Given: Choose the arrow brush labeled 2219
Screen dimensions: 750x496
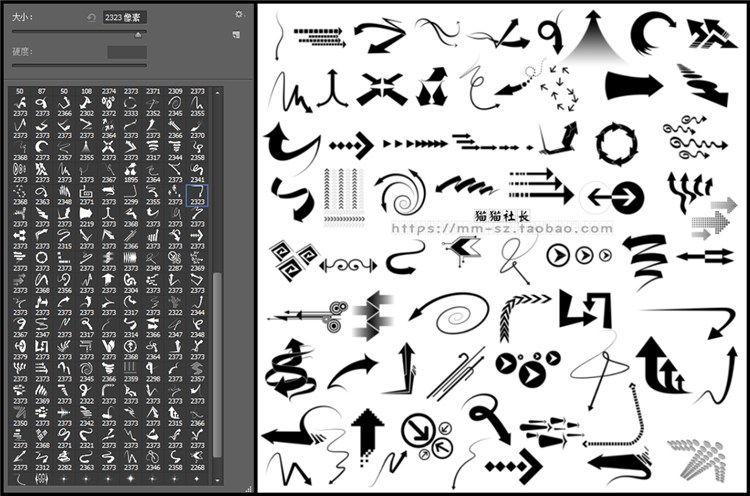Looking at the screenshot, I should [x=87, y=214].
